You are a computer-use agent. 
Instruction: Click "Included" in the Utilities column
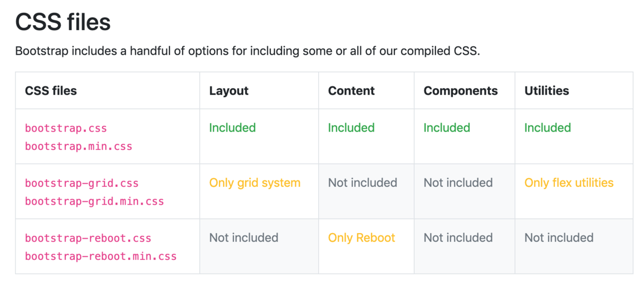[x=547, y=128]
